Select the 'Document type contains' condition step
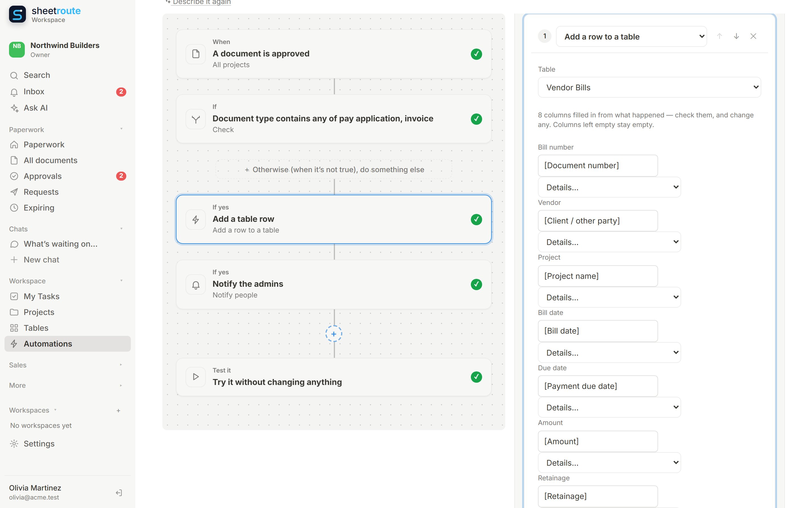 click(x=334, y=119)
